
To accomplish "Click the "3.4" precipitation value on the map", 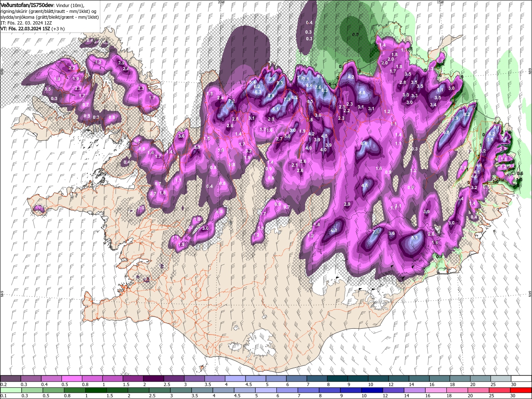I will pos(433,105).
